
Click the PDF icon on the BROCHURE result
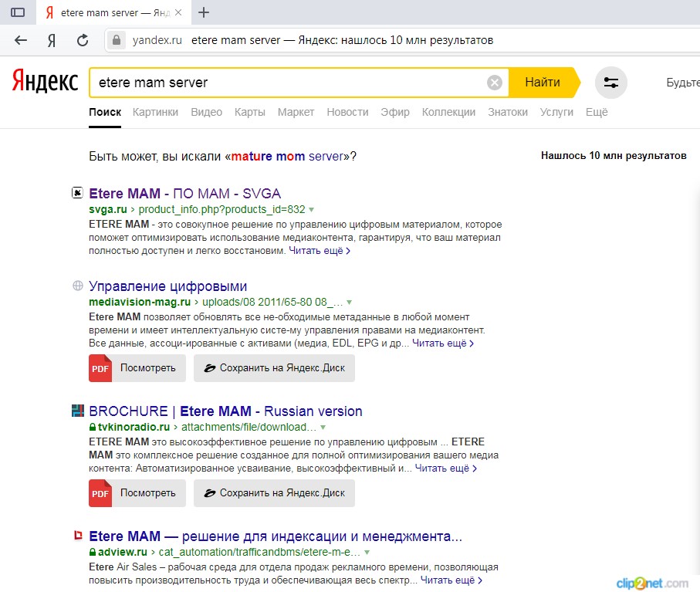100,492
